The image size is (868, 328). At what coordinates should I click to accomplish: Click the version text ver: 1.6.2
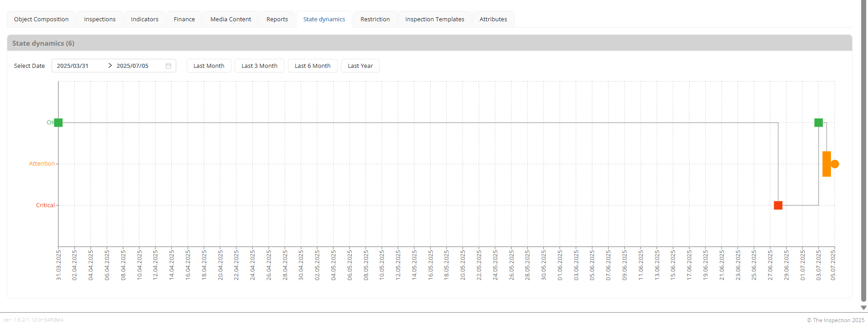33,320
